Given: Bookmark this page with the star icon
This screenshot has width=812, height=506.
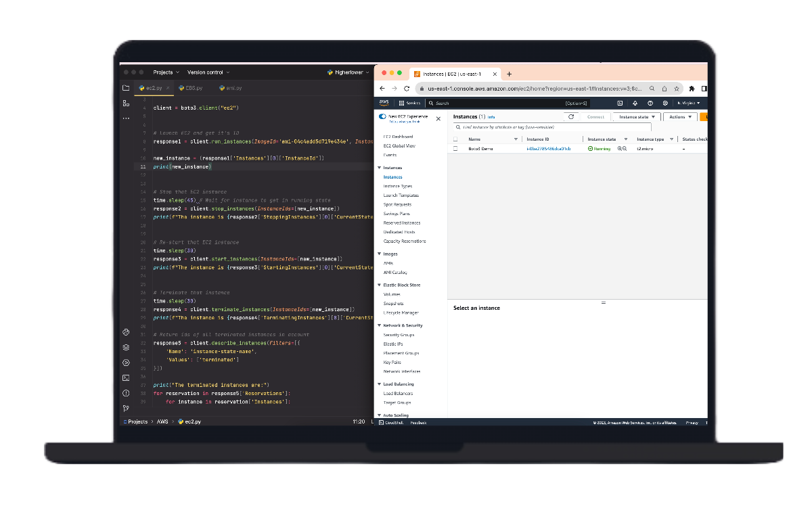Looking at the screenshot, I should point(677,89).
